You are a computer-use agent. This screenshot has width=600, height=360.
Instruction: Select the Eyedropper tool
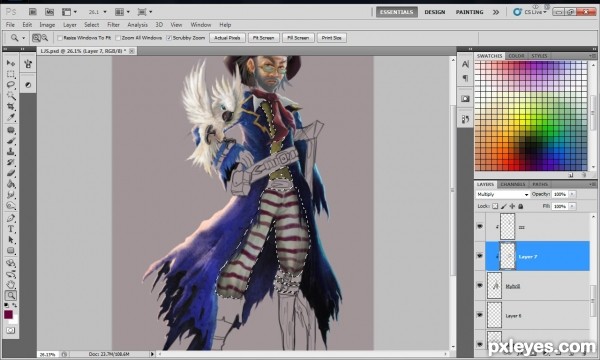[11, 117]
